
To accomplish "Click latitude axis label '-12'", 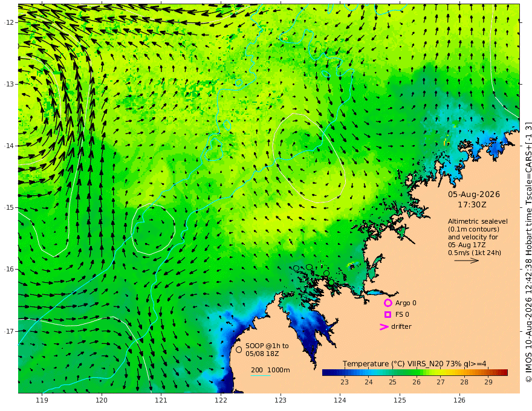I will 10,22.
